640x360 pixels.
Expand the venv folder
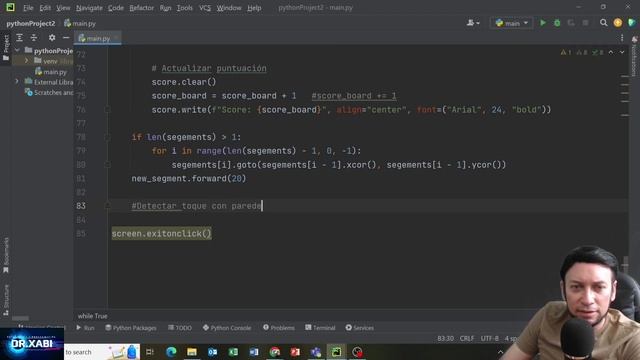coord(27,61)
